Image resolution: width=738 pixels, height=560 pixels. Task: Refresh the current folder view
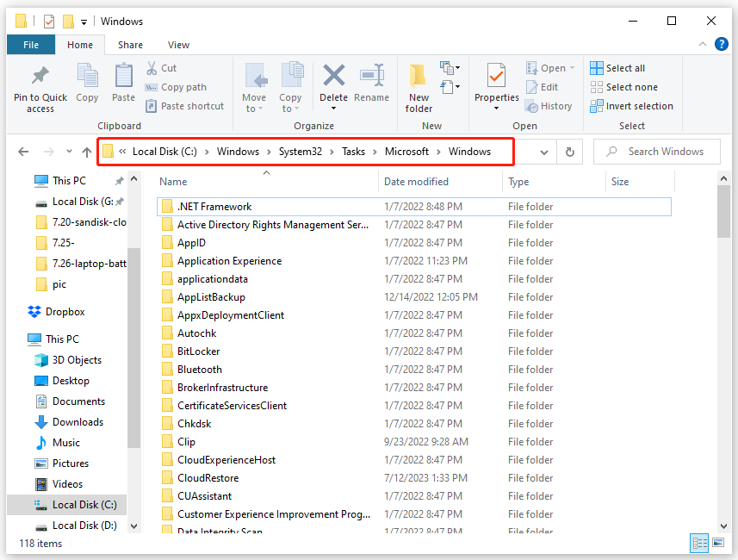click(569, 151)
